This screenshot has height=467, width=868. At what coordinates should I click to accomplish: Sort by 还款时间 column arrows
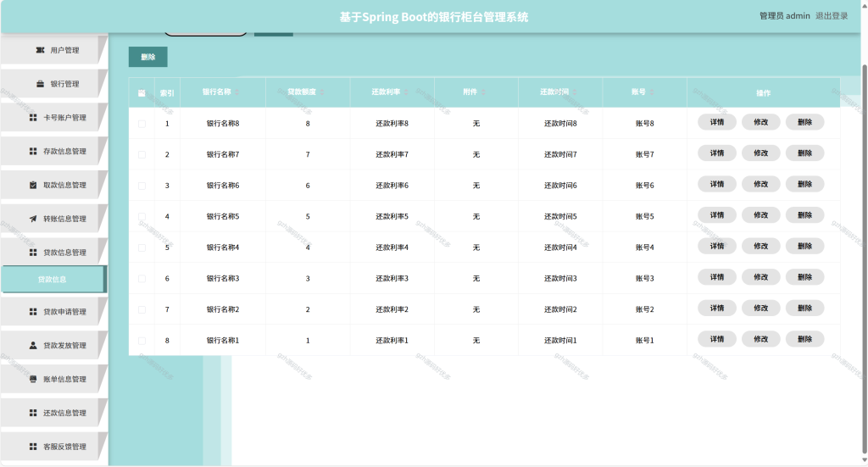[575, 92]
